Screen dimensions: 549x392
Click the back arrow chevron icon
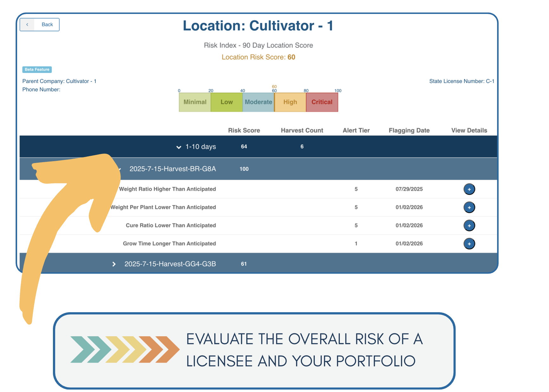pos(27,25)
